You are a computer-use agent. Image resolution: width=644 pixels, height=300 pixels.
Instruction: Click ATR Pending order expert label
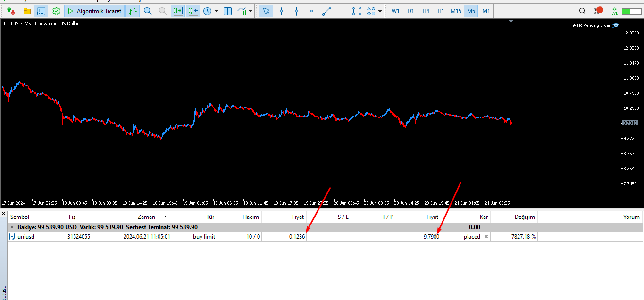point(592,25)
